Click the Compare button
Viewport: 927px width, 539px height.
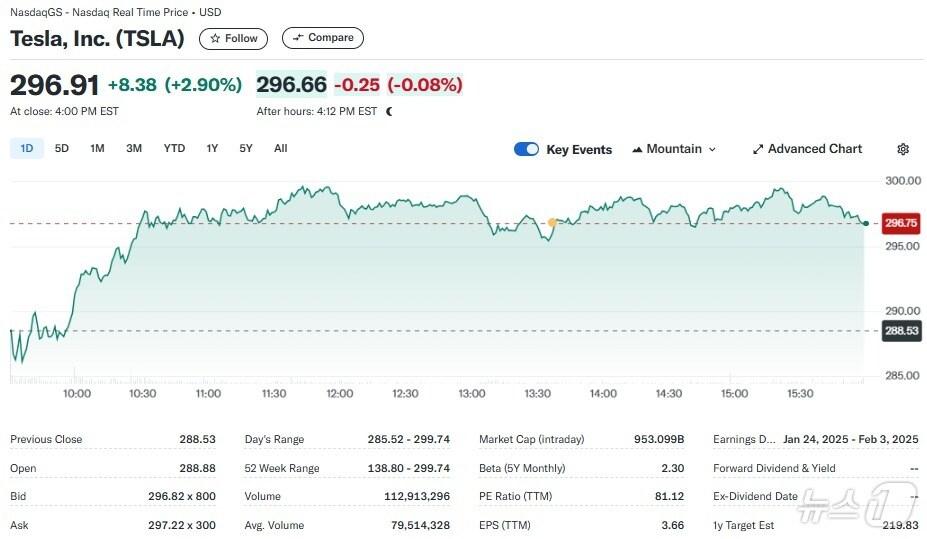322,38
